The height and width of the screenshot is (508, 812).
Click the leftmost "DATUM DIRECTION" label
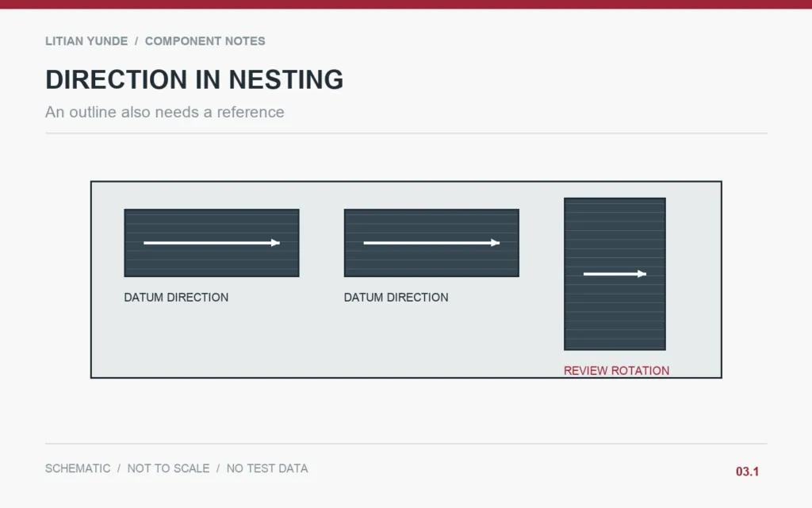tap(176, 298)
